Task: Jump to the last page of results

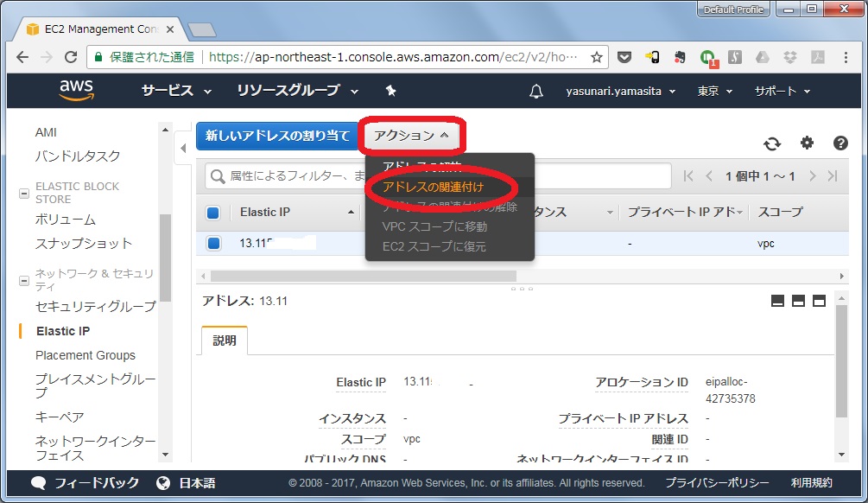Action: coord(833,176)
